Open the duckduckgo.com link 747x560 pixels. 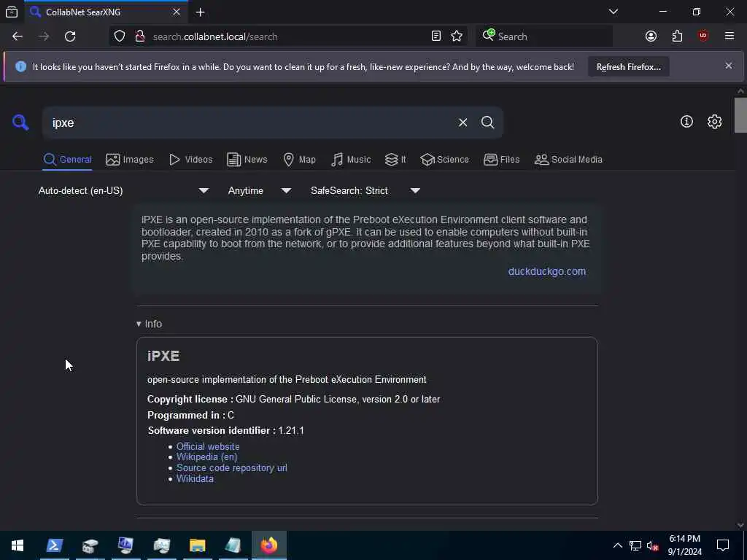click(547, 271)
